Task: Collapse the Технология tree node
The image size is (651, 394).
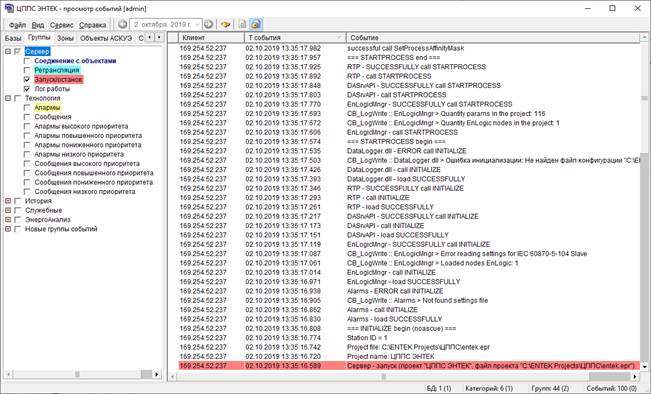Action: point(8,98)
